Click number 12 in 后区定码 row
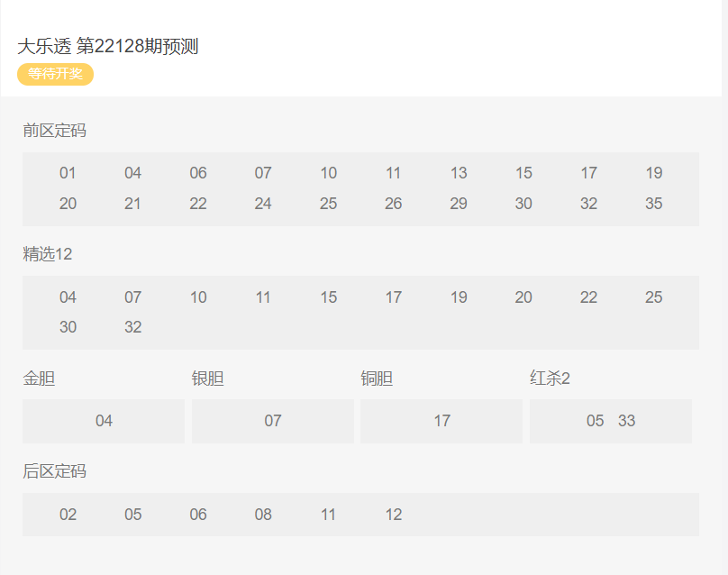728x575 pixels. click(x=393, y=515)
